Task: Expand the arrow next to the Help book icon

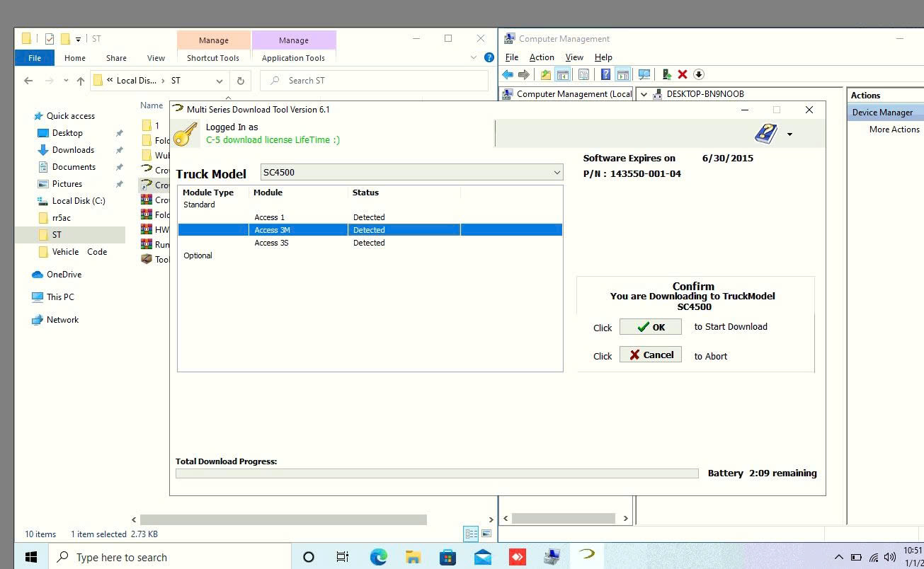Action: point(789,134)
